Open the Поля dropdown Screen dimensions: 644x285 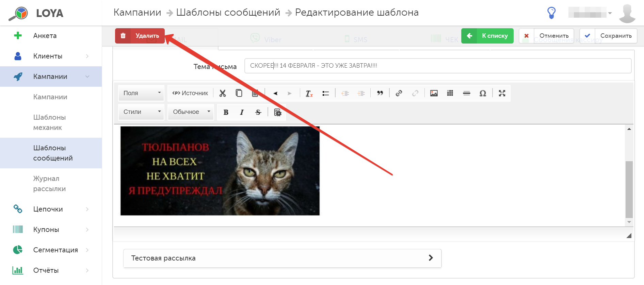tap(142, 93)
